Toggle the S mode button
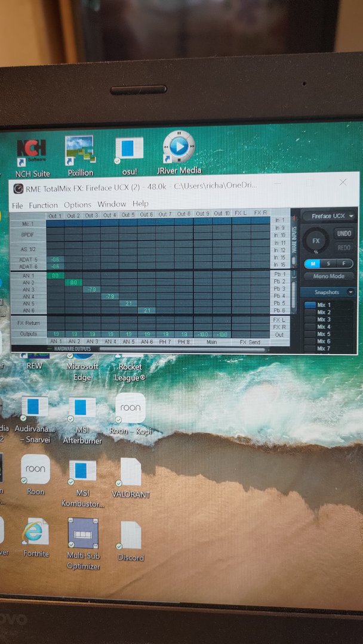Viewport: 363px width, 644px height. coord(328,264)
